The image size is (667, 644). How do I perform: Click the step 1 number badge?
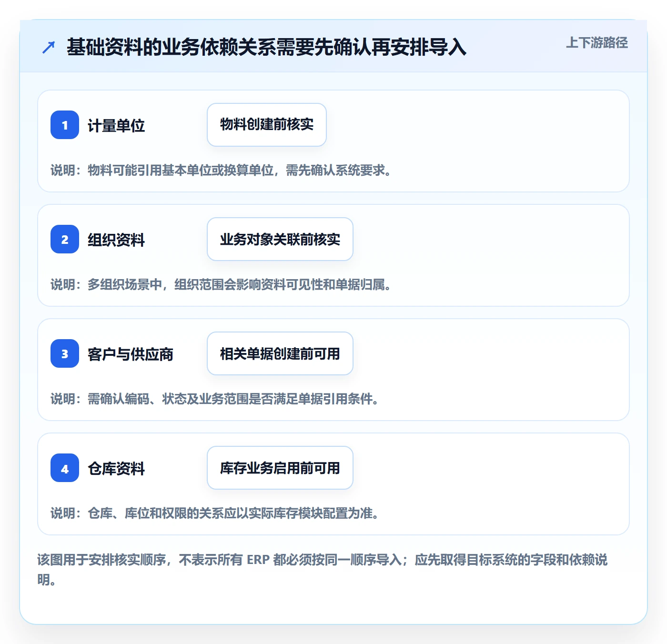(65, 125)
